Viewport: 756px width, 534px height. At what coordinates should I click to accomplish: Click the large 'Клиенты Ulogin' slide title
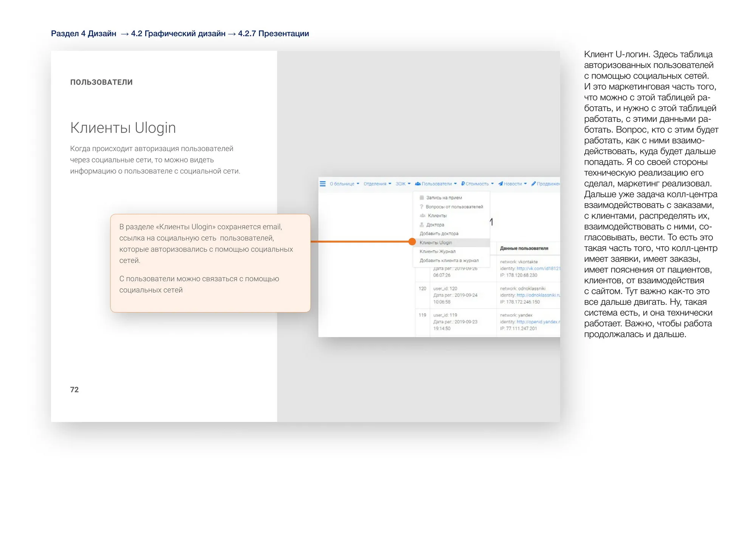pos(123,128)
